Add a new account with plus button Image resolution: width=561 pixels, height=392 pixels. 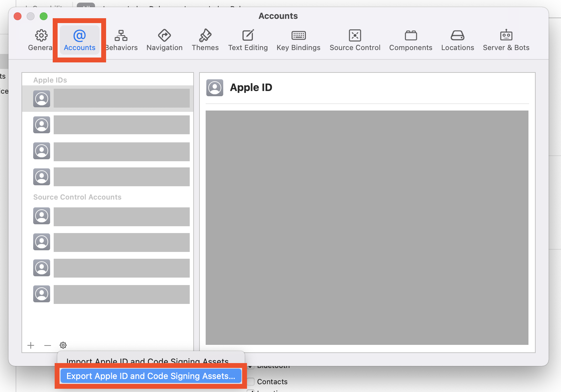pos(31,345)
